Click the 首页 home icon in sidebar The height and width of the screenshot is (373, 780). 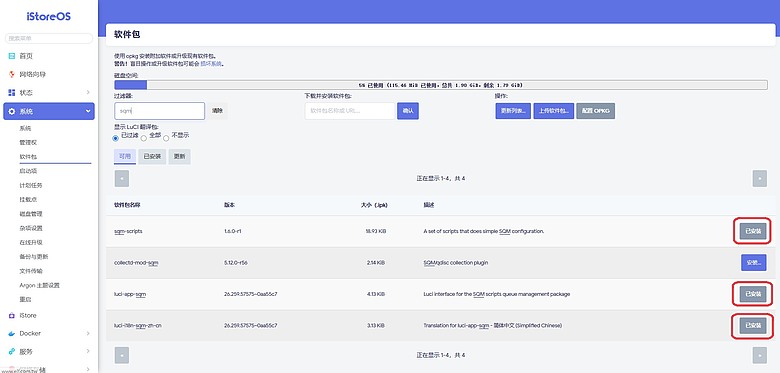click(x=12, y=56)
